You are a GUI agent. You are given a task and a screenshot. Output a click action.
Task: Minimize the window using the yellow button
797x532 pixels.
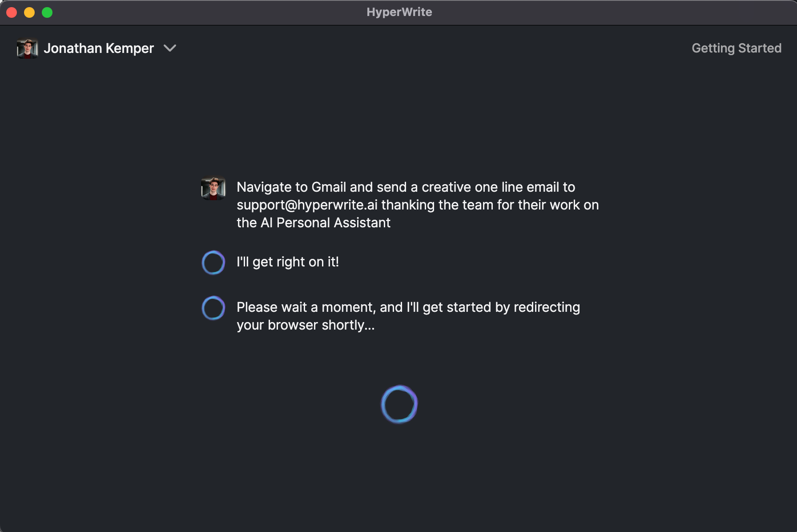click(29, 12)
